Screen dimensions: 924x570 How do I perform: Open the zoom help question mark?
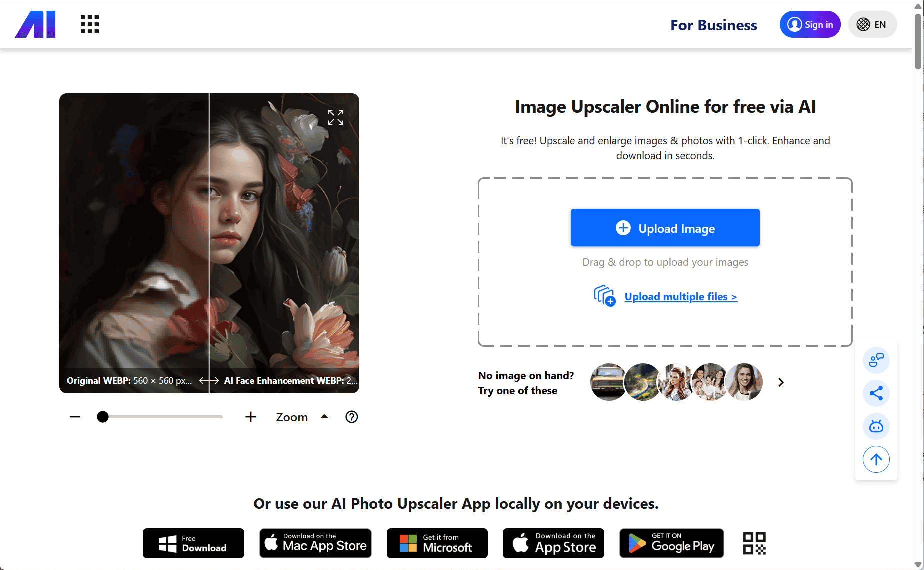click(351, 417)
